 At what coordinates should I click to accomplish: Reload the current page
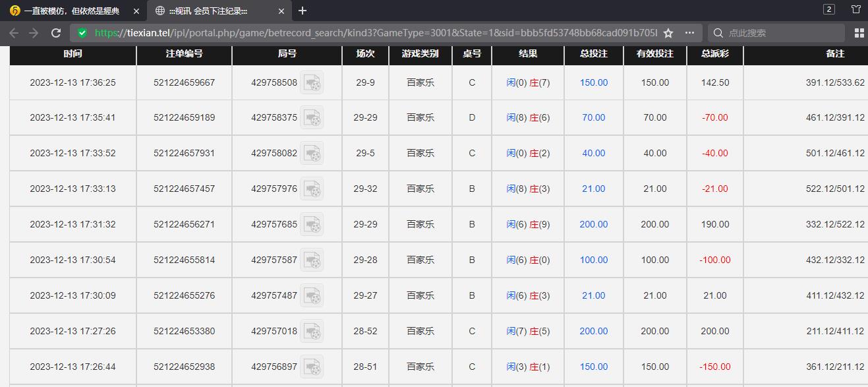point(56,33)
